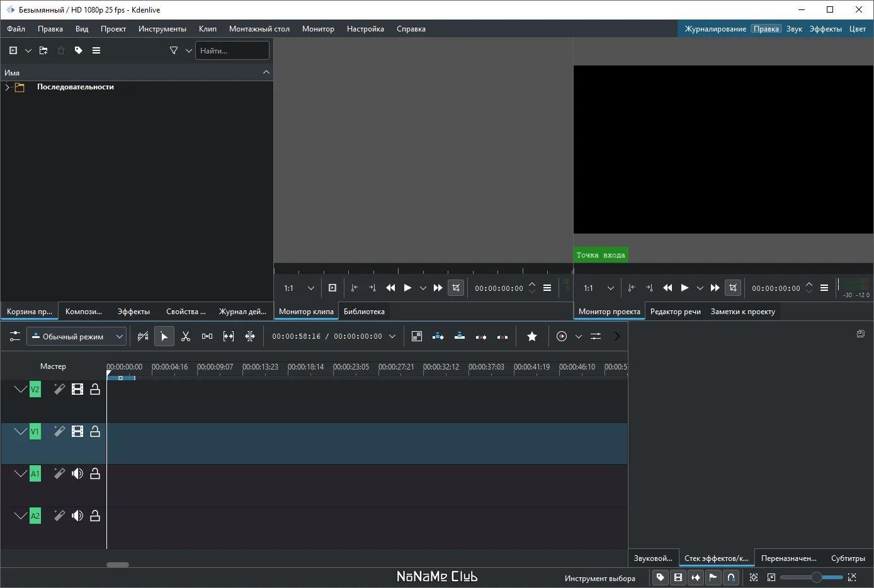Adjust the timeline zoom slider

click(x=816, y=577)
